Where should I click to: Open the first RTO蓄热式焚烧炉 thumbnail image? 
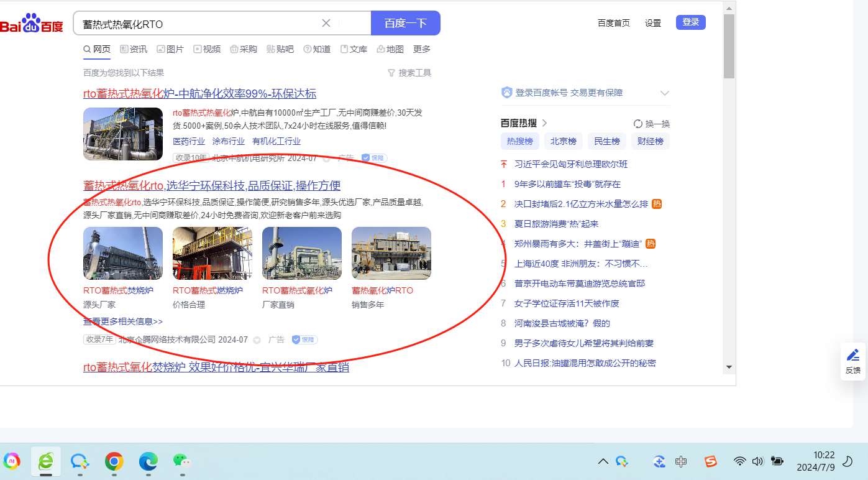(123, 253)
